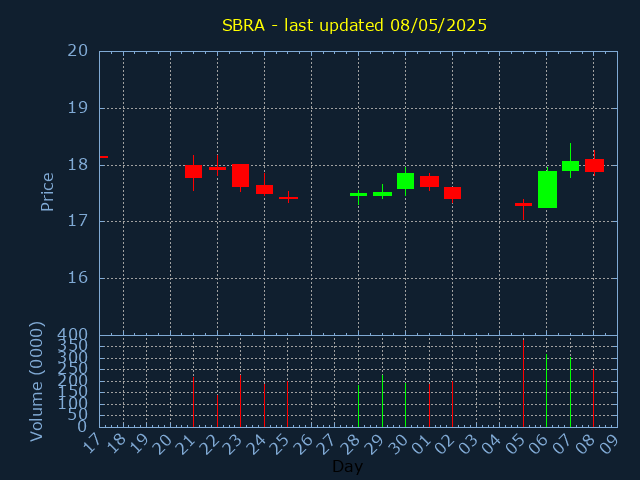Click the tallest red volume bar day 05
The image size is (640, 480).
click(x=523, y=383)
